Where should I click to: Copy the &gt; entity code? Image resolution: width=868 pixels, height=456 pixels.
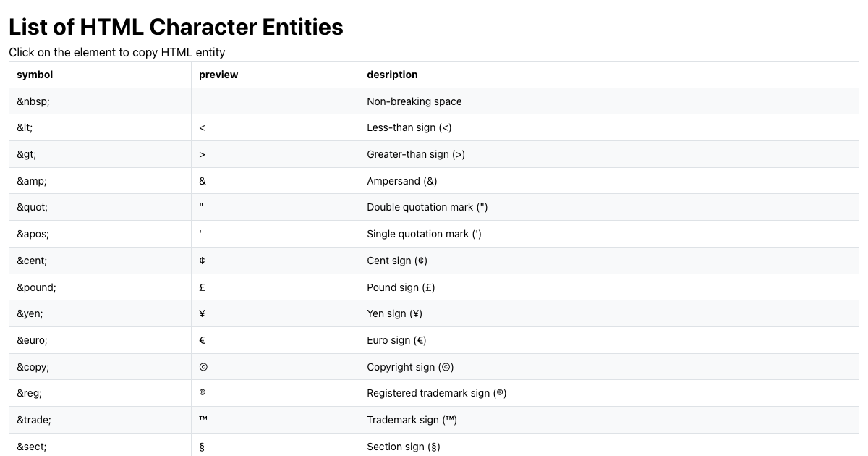click(27, 154)
